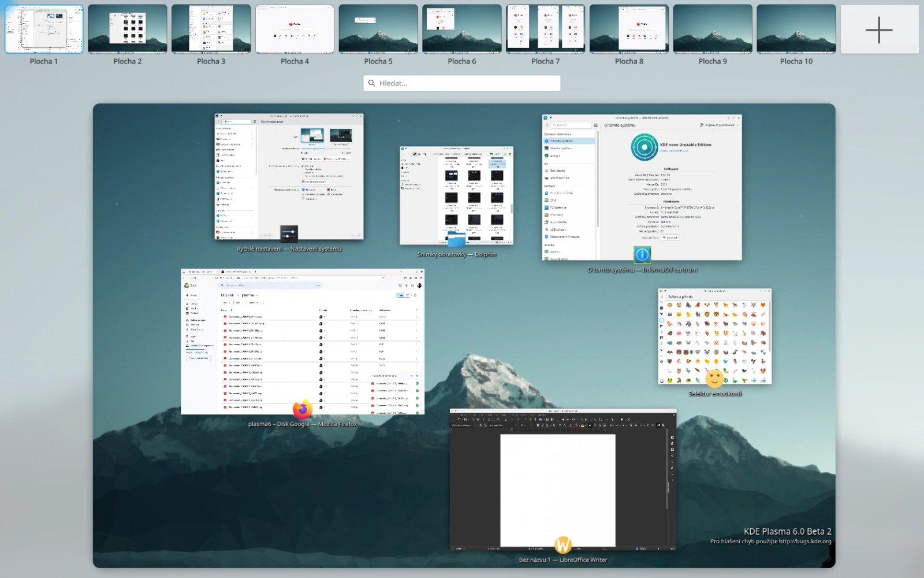Select the System Settings app icon badge

289,234
